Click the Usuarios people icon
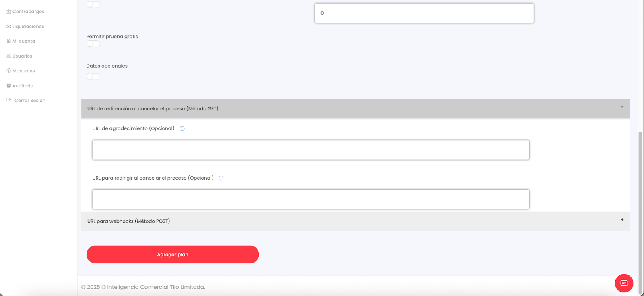This screenshot has width=644, height=296. tap(9, 56)
